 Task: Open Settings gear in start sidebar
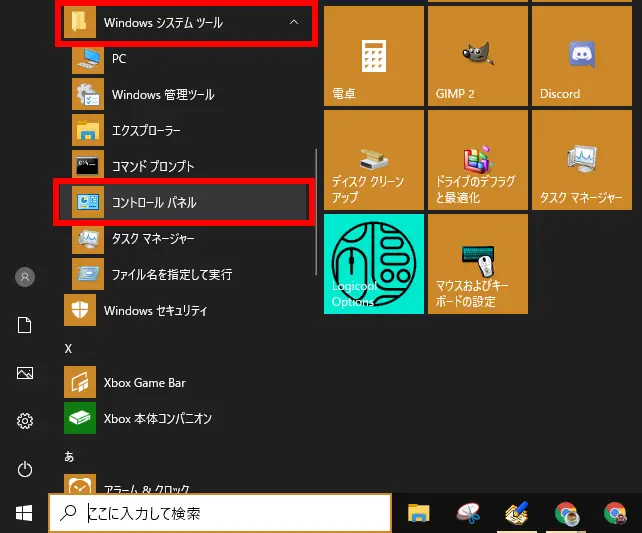tap(25, 421)
